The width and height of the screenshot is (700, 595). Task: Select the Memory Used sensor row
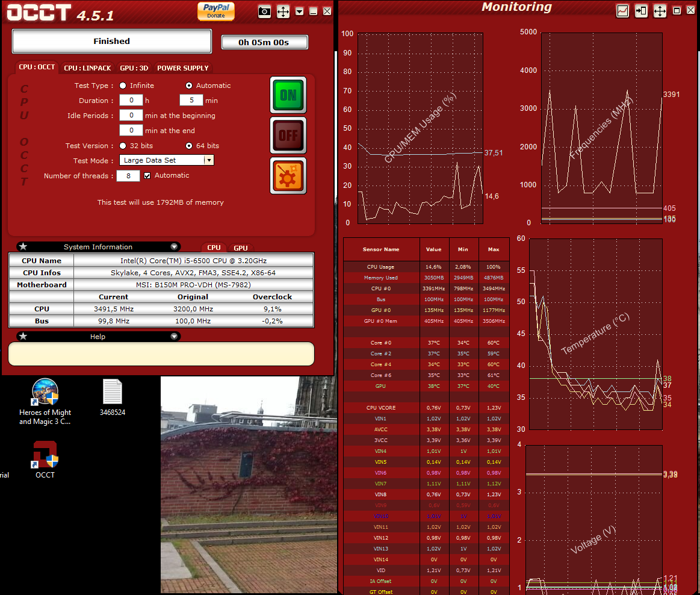[426, 278]
